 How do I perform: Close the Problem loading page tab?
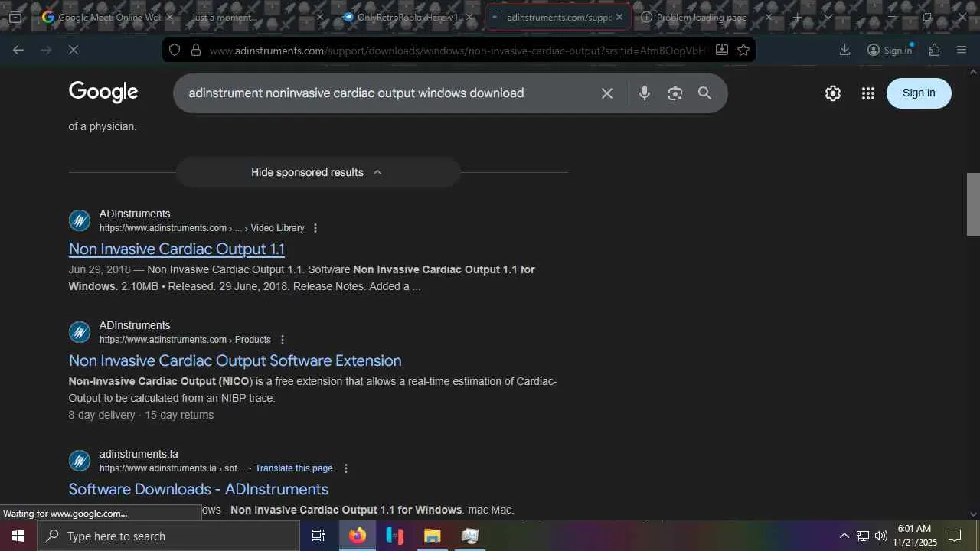point(769,17)
